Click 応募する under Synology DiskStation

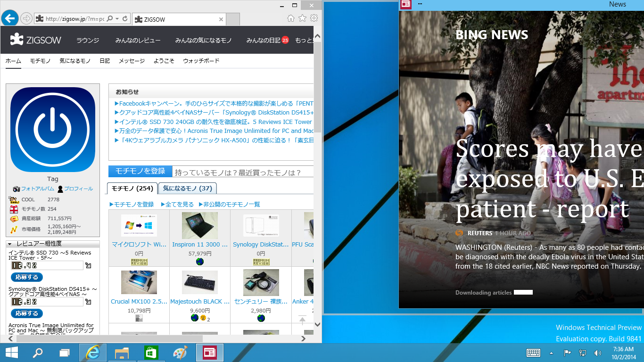[x=27, y=313]
